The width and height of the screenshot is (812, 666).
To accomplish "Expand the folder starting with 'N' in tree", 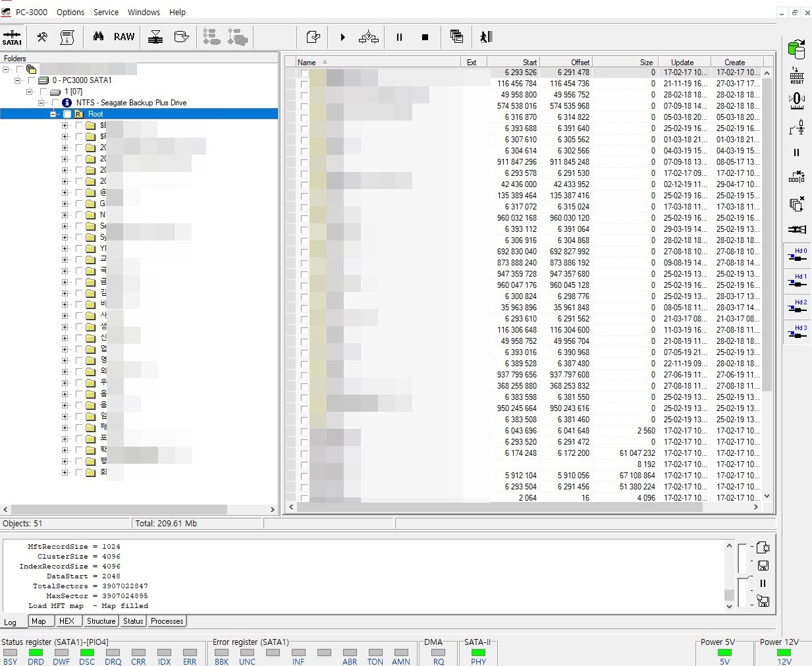I will pyautogui.click(x=65, y=215).
